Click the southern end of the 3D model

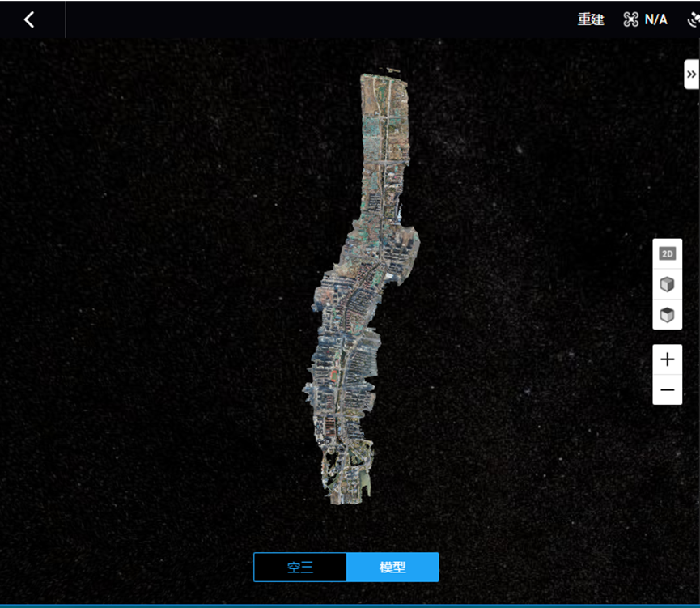click(346, 490)
